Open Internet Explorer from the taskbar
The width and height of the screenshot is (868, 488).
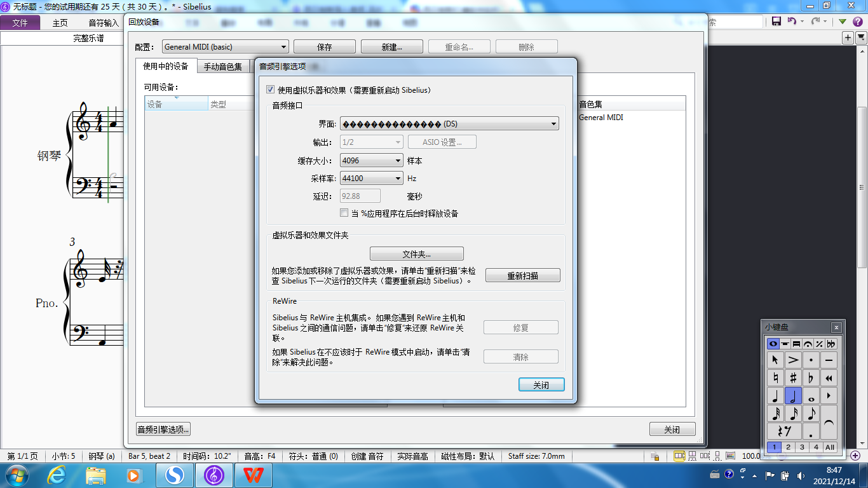coord(58,475)
